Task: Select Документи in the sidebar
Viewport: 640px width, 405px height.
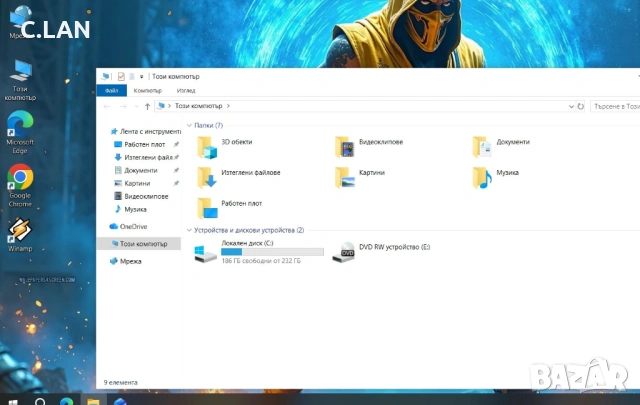Action: coord(136,170)
